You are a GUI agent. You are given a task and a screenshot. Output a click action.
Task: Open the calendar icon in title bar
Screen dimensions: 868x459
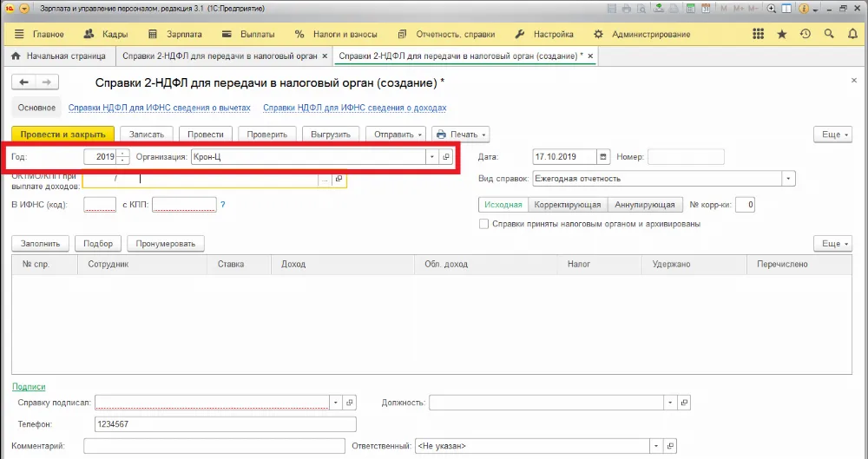click(x=706, y=9)
